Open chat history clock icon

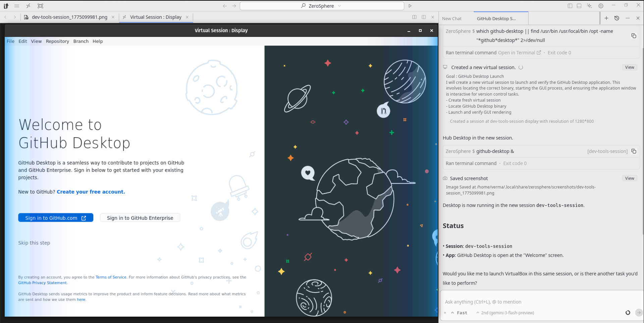click(x=616, y=18)
